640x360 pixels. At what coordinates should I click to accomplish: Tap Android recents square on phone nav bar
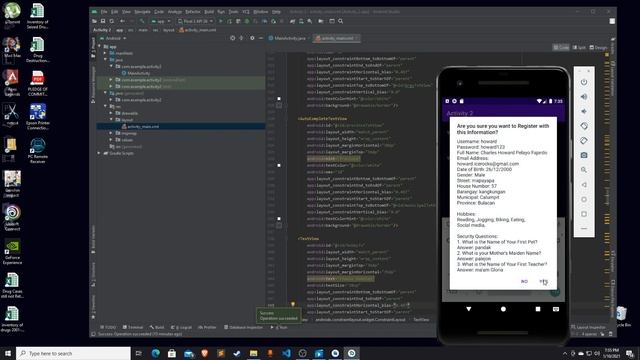(538, 309)
